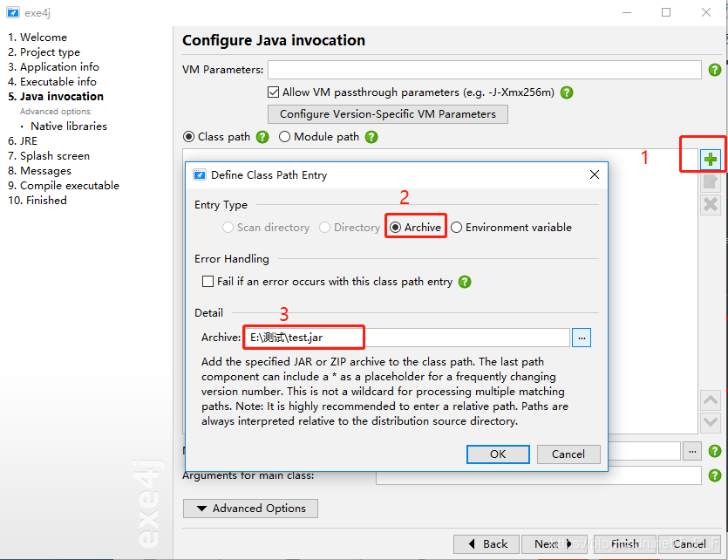The width and height of the screenshot is (728, 560).
Task: Click Cancel in Define Class Path dialog
Action: click(x=568, y=454)
